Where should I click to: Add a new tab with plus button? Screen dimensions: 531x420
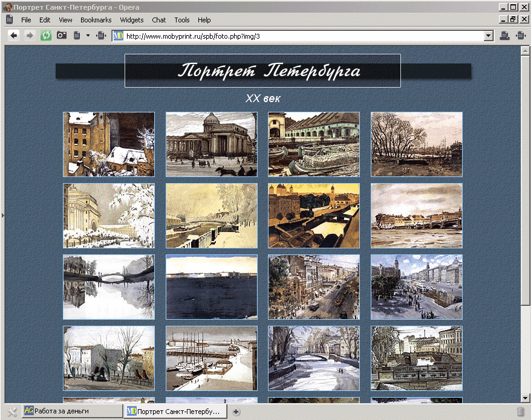coord(236,412)
